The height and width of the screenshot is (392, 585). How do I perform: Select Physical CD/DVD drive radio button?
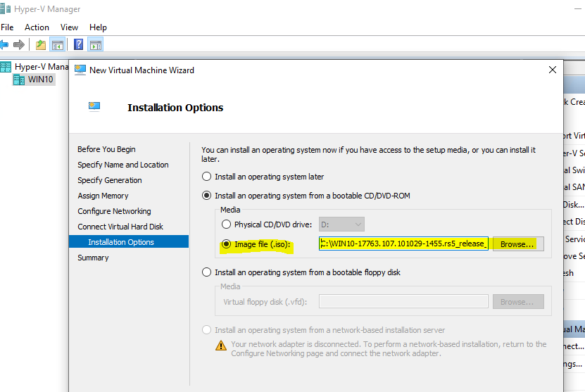[x=226, y=225]
